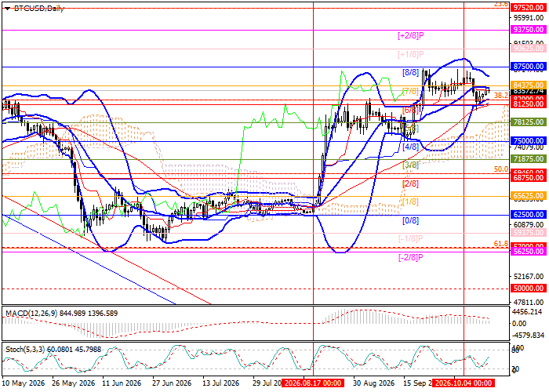Select the 93750.00 magenta price label
This screenshot has width=549, height=392.
tap(529, 30)
